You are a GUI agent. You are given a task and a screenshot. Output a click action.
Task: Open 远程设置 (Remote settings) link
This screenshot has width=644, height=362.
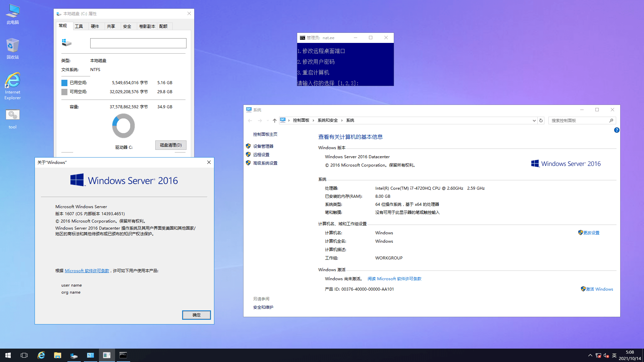click(261, 155)
